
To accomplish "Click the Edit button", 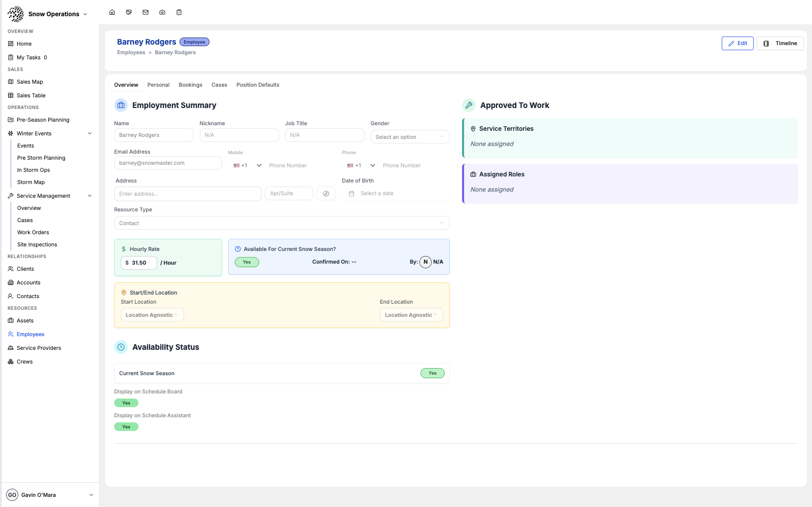I will (737, 44).
